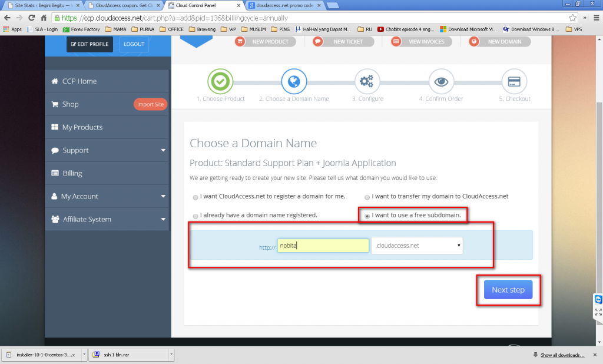Open the SLA - Login bookmark
603x364 pixels.
(42, 29)
